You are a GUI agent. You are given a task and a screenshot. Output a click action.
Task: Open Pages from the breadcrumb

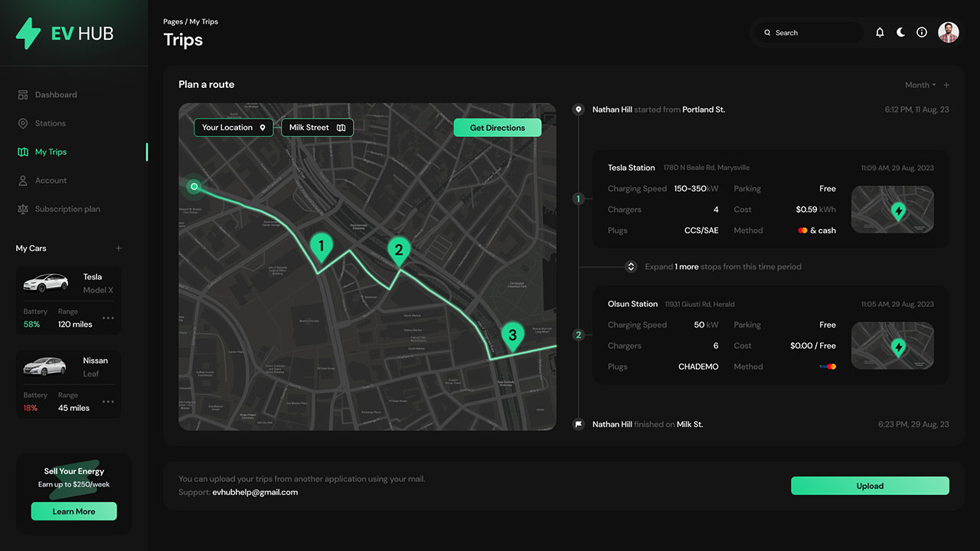click(x=172, y=21)
